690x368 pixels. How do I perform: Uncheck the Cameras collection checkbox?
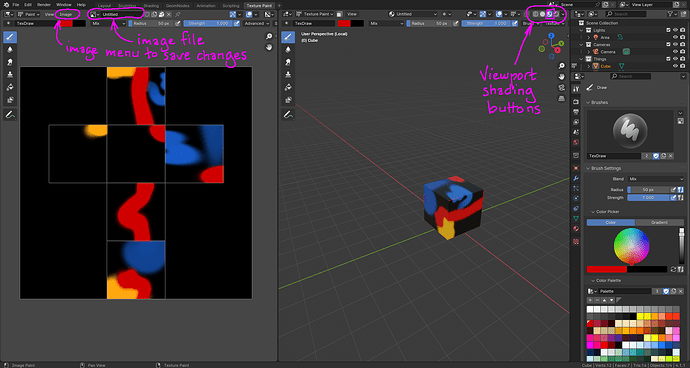click(668, 44)
